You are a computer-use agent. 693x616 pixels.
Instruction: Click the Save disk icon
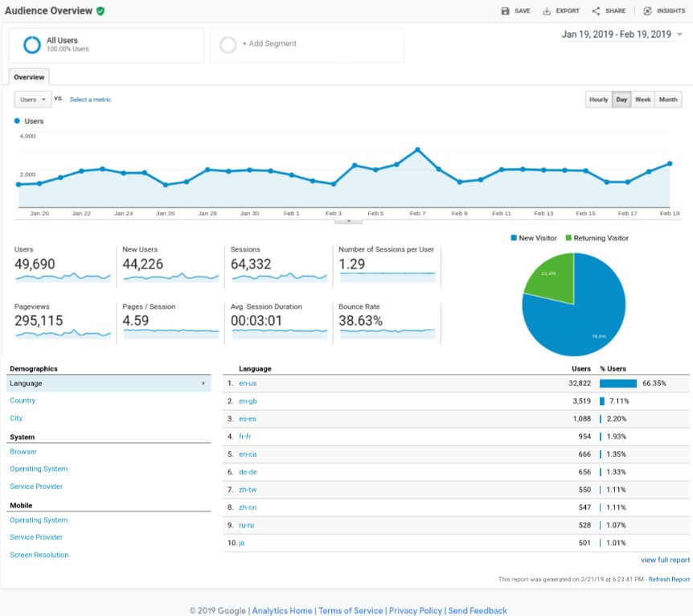pos(505,11)
